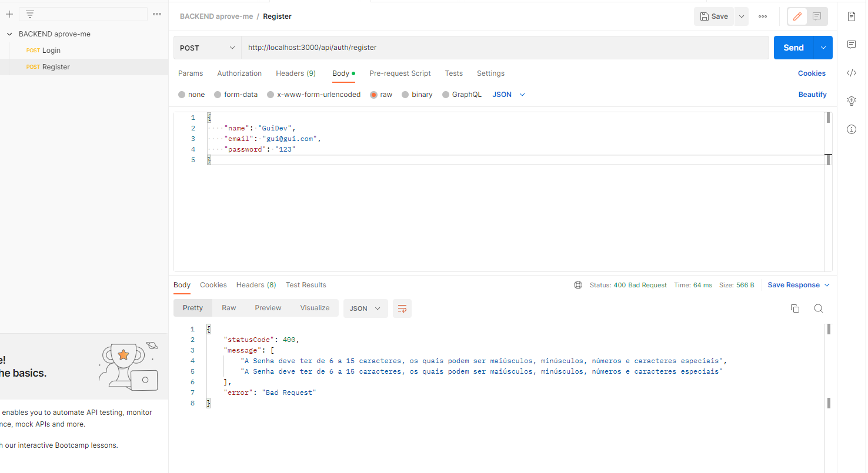Open the Comments panel
This screenshot has width=868, height=473.
pos(852,45)
